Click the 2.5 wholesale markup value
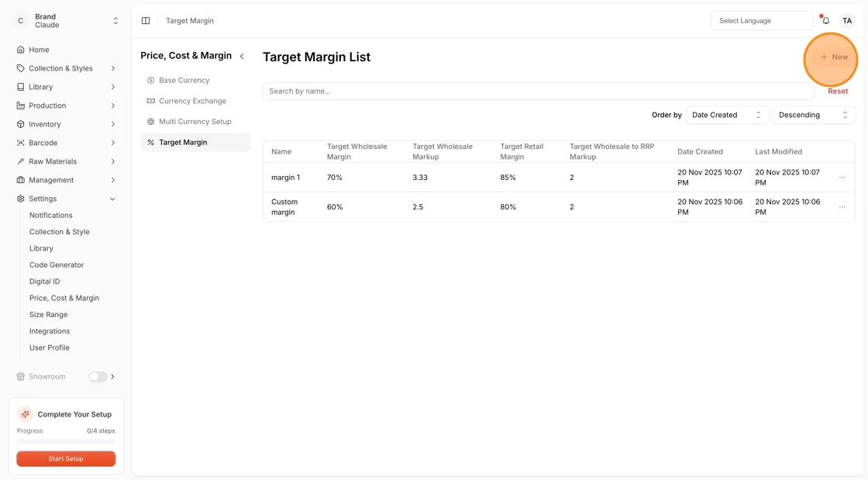The height and width of the screenshot is (480, 868). coord(418,206)
